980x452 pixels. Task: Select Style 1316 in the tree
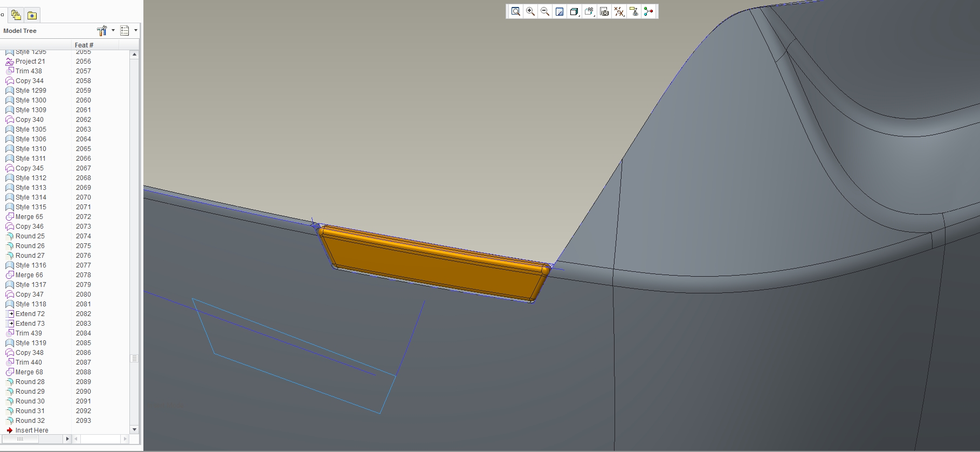31,265
